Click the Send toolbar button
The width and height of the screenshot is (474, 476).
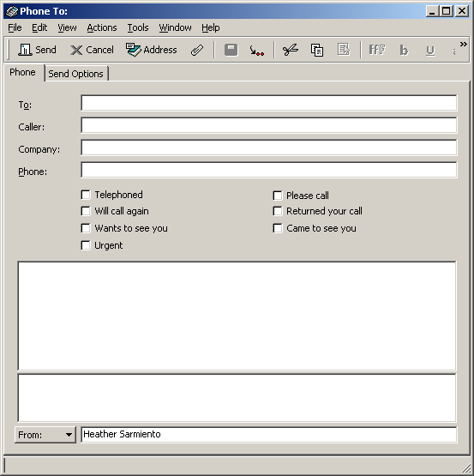(37, 50)
